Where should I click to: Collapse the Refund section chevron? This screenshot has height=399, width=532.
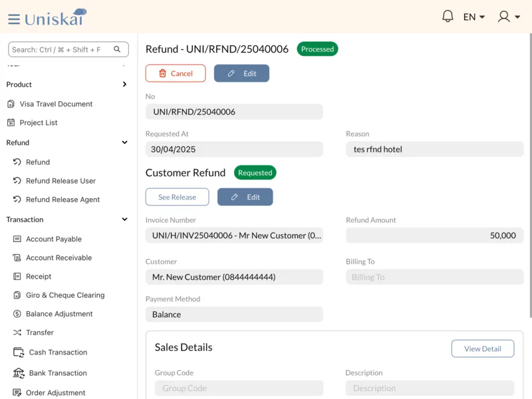(124, 142)
